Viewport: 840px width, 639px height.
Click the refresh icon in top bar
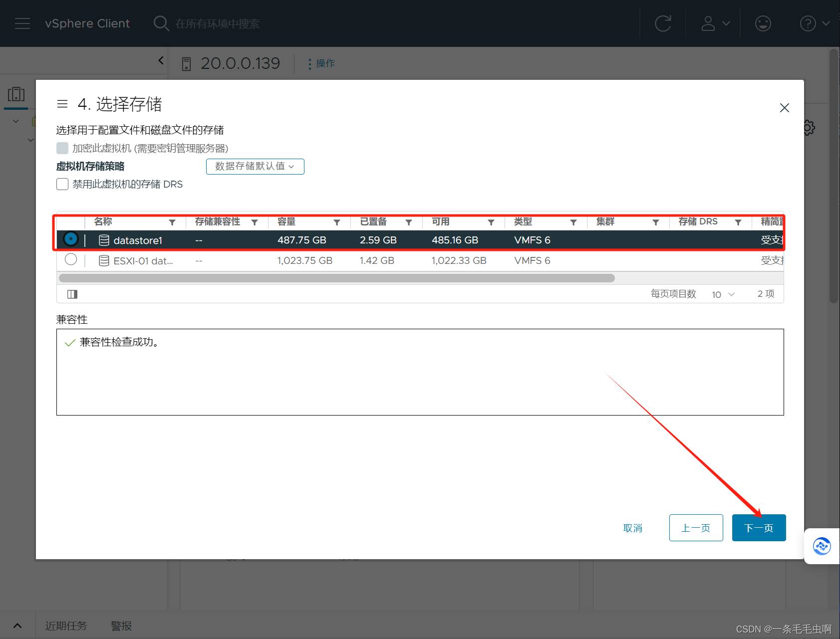click(663, 23)
